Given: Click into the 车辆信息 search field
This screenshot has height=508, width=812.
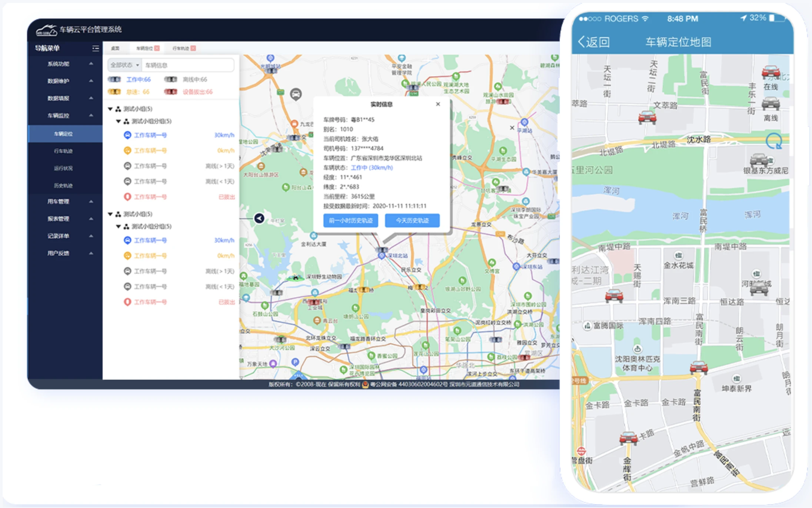Looking at the screenshot, I should click(x=188, y=65).
